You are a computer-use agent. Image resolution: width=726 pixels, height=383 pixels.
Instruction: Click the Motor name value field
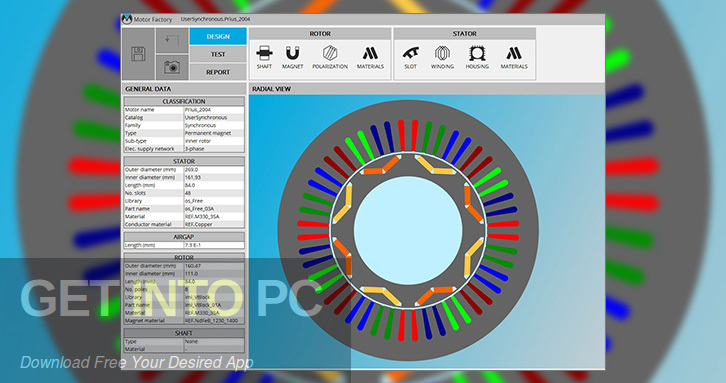[x=214, y=110]
